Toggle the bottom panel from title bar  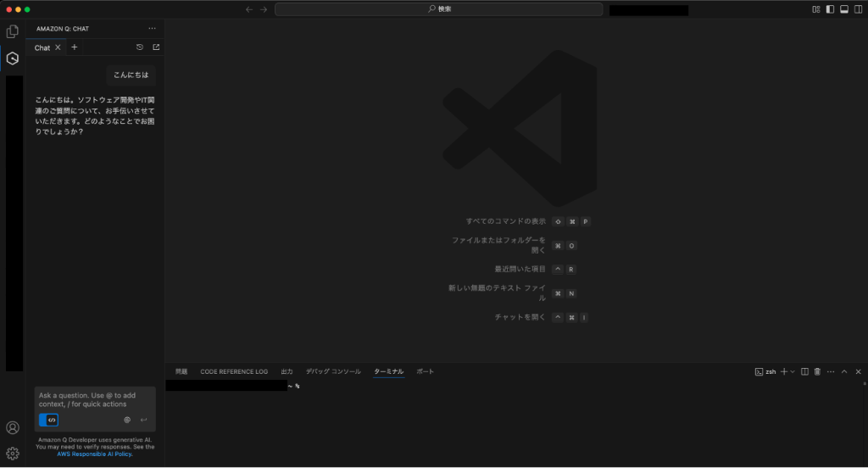(844, 9)
